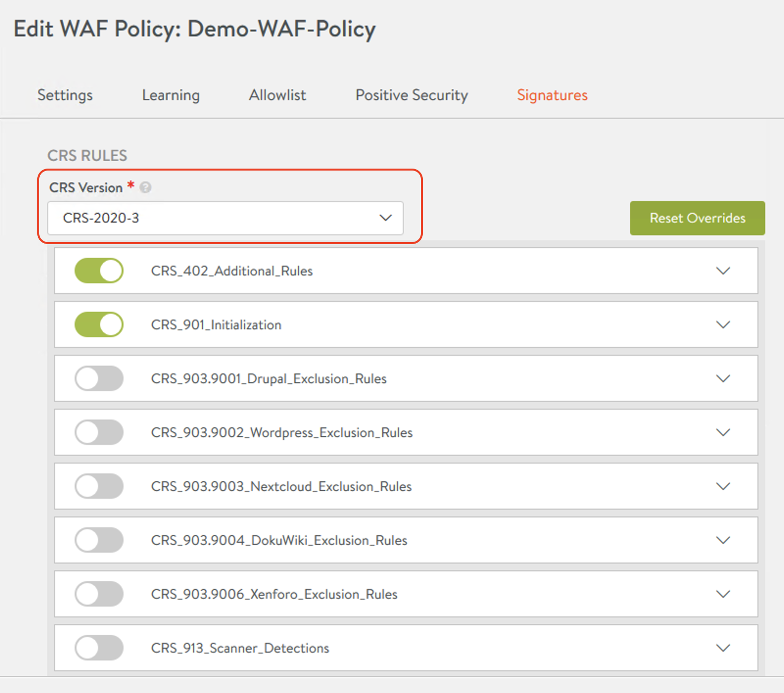
Task: Open the CRS Version dropdown
Action: (x=225, y=218)
